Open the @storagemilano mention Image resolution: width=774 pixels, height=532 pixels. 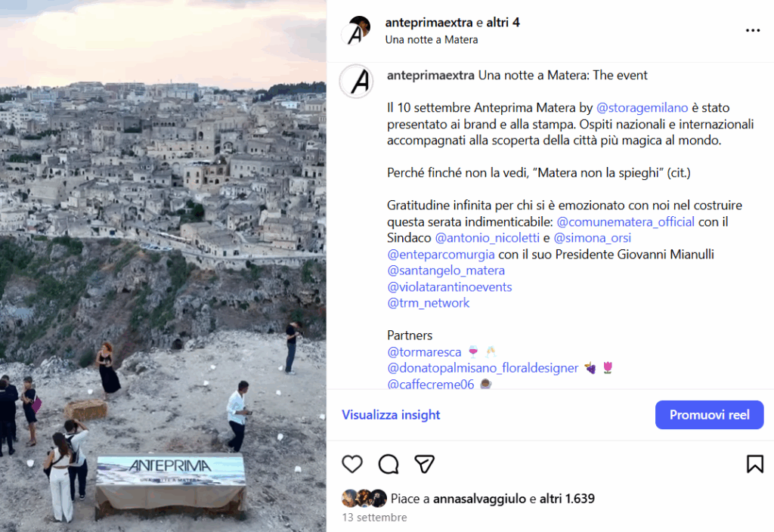pyautogui.click(x=641, y=108)
